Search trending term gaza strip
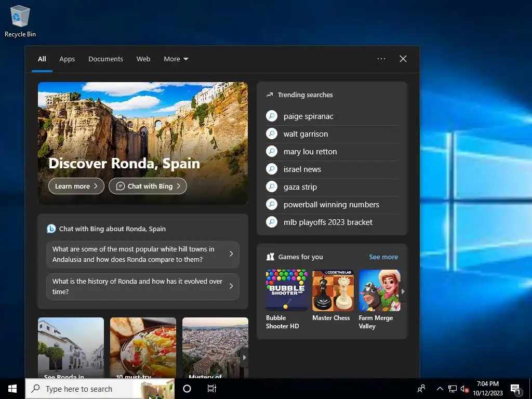Image resolution: width=532 pixels, height=399 pixels. coord(300,187)
